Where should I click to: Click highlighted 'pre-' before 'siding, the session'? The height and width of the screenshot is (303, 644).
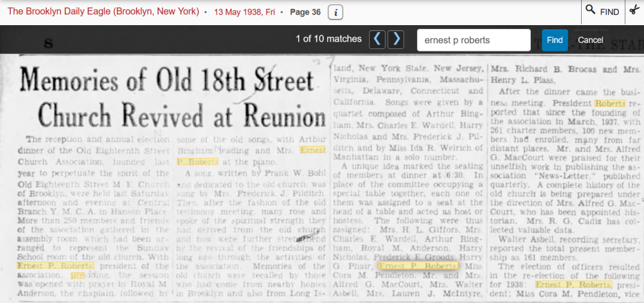[76, 275]
